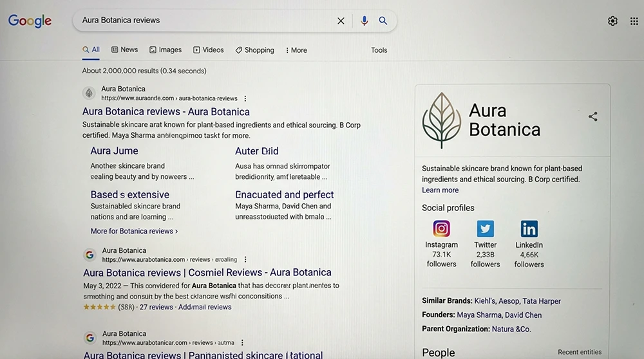The width and height of the screenshot is (644, 359).
Task: Open the 'Pannanisted skincare' result title
Action: pos(203,355)
